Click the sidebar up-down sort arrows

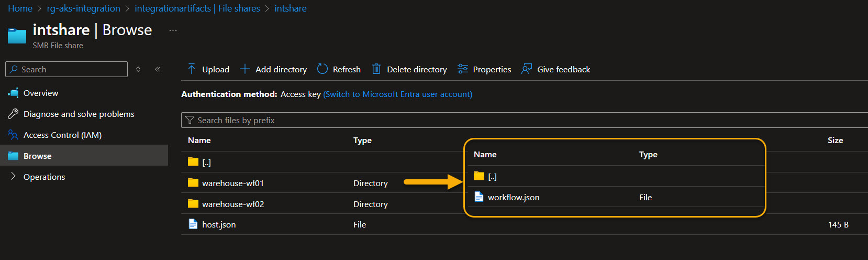point(138,69)
